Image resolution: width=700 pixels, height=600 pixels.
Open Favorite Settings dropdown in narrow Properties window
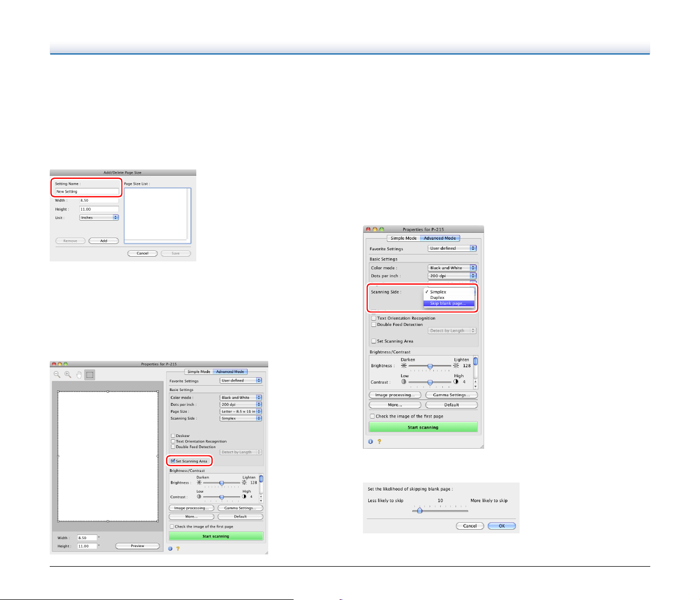click(452, 248)
